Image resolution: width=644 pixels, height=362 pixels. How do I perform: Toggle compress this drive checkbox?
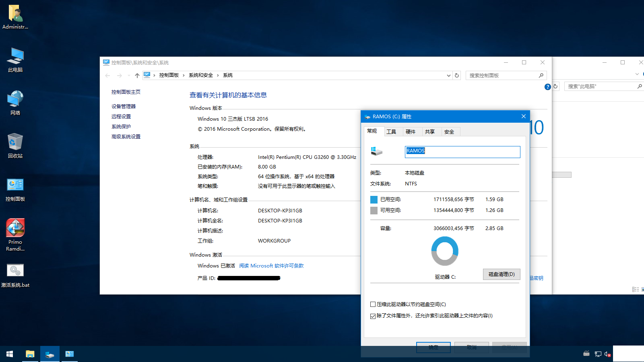[x=373, y=304]
